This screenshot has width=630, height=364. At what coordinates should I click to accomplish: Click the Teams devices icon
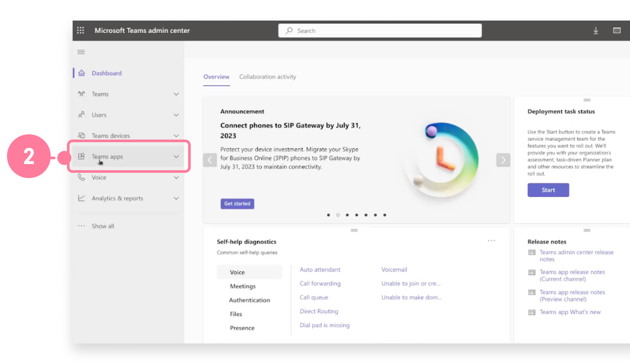pos(81,136)
